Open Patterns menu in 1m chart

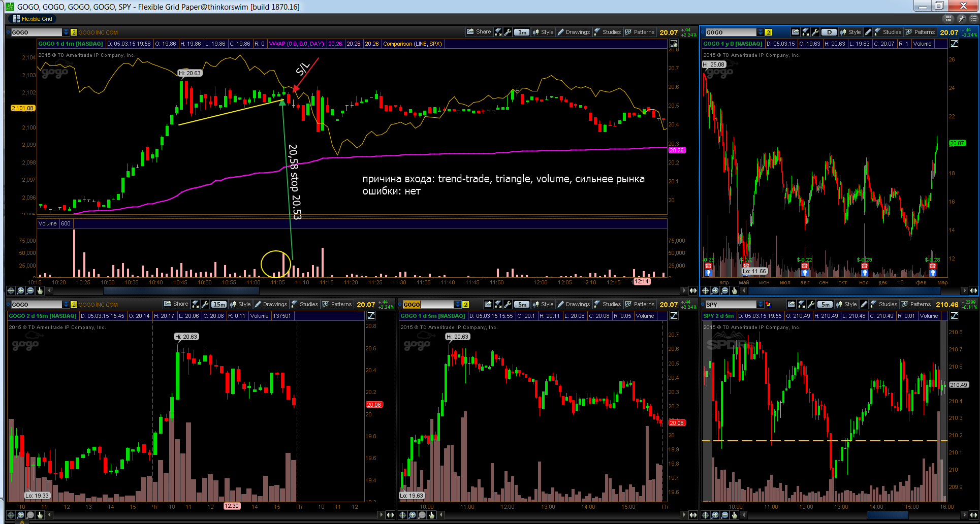[x=640, y=32]
